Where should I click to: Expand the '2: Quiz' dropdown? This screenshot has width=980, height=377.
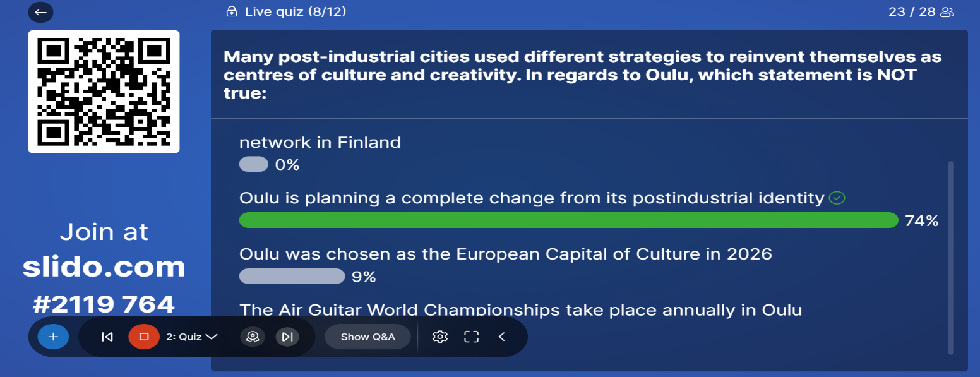192,337
